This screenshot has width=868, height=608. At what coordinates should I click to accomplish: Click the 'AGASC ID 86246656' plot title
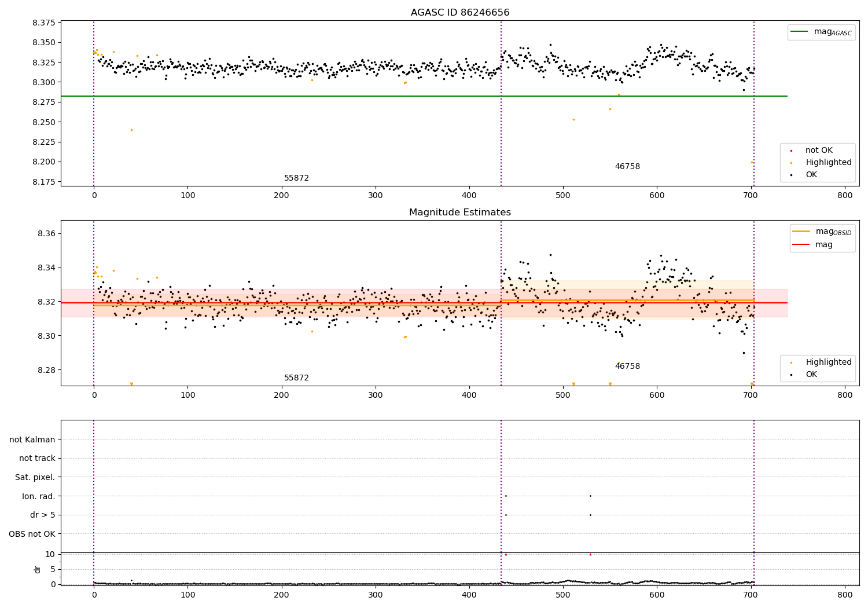[460, 13]
